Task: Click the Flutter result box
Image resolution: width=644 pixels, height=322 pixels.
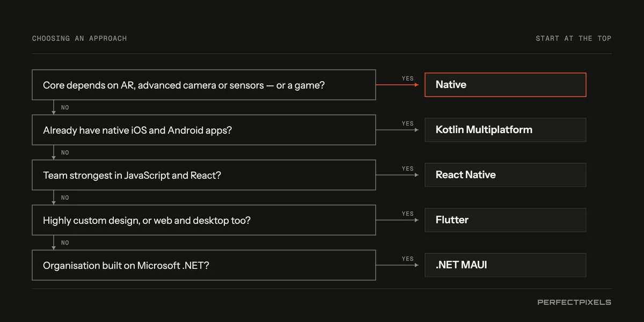Action: pyautogui.click(x=506, y=220)
